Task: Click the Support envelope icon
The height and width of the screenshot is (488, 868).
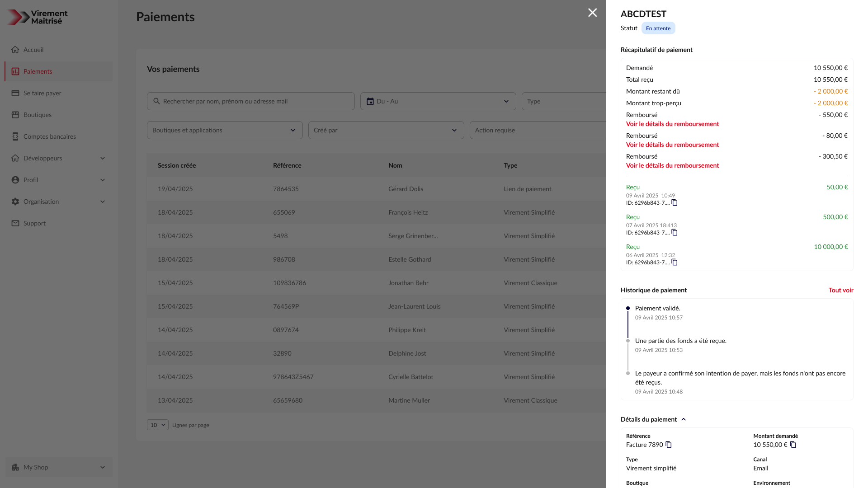Action: click(x=16, y=223)
